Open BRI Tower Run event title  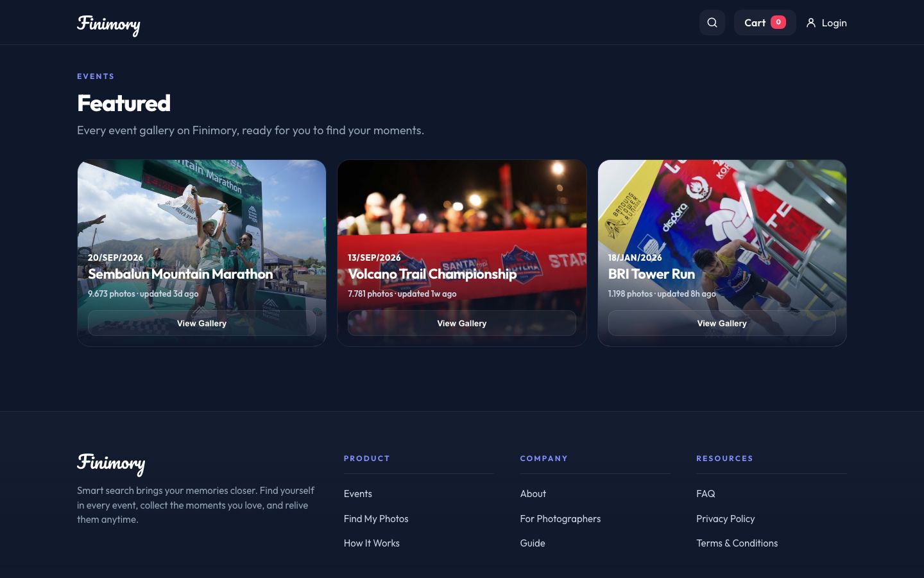(x=651, y=274)
